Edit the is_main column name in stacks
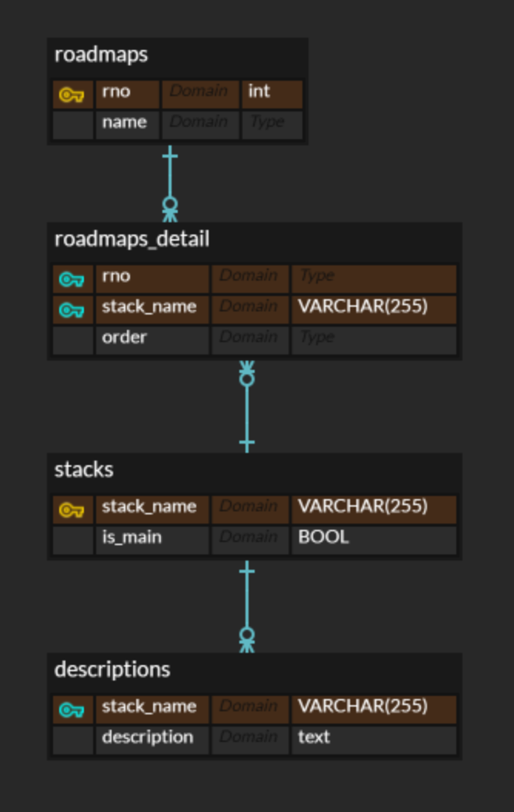 (132, 537)
